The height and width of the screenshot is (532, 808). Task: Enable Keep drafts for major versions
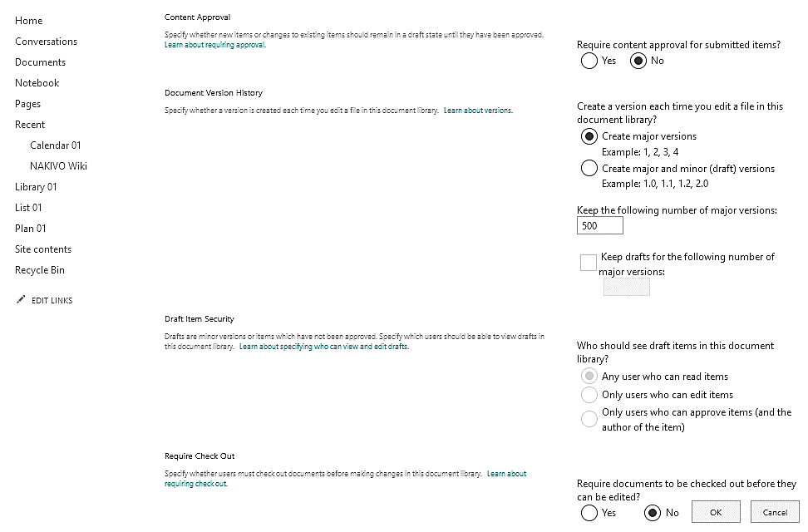pos(587,262)
